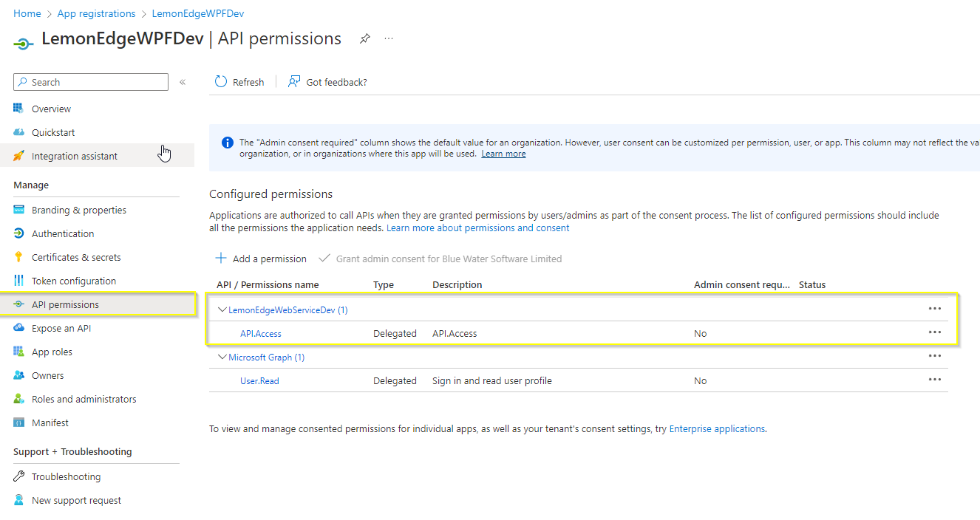Click the Status column header
Viewport: 980px width, 520px height.
click(812, 284)
